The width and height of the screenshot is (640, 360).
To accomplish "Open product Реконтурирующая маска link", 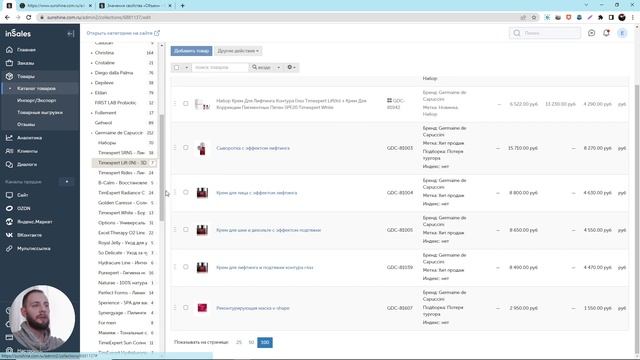I will 253,308.
